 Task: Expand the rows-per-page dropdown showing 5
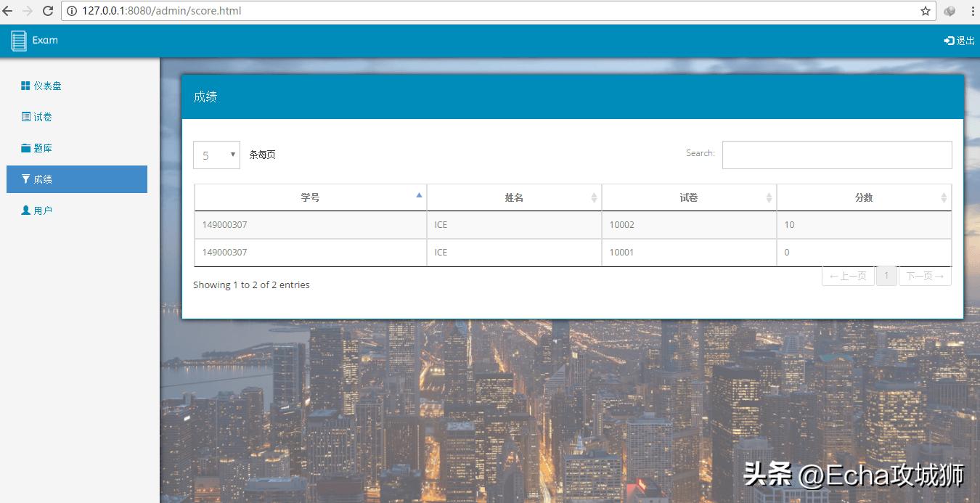216,155
